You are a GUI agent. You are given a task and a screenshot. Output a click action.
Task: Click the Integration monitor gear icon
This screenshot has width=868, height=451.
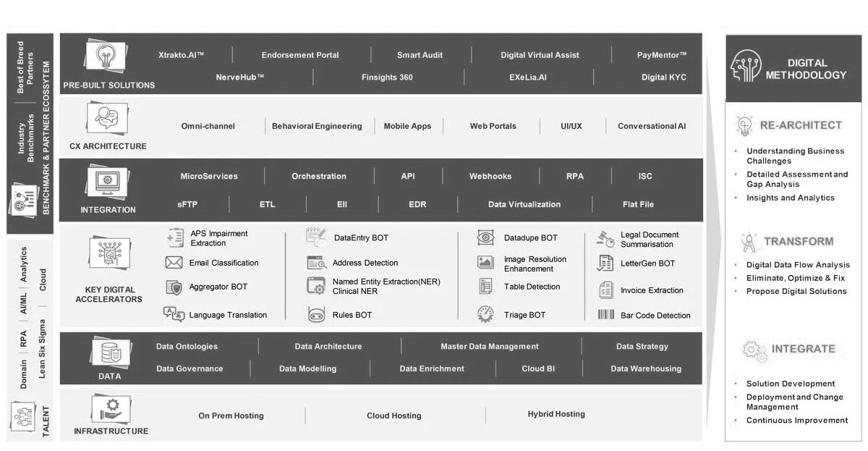coord(108,182)
